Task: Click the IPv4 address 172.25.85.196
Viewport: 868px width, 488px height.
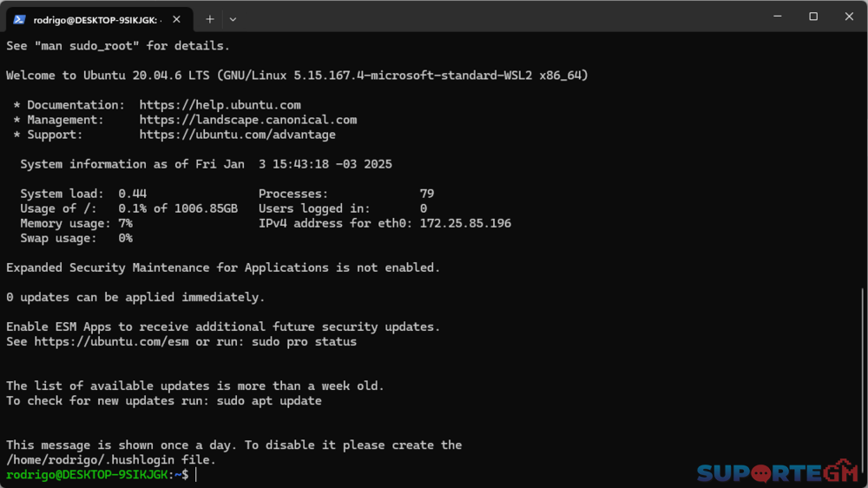Action: (465, 223)
